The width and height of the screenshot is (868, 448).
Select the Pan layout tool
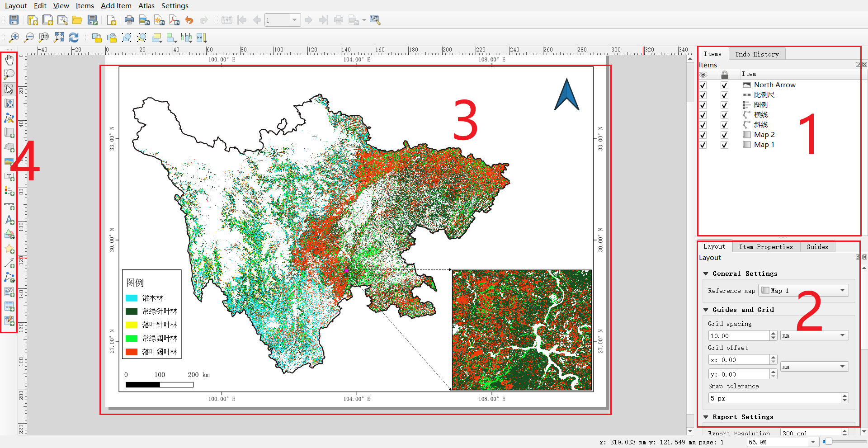pyautogui.click(x=9, y=60)
